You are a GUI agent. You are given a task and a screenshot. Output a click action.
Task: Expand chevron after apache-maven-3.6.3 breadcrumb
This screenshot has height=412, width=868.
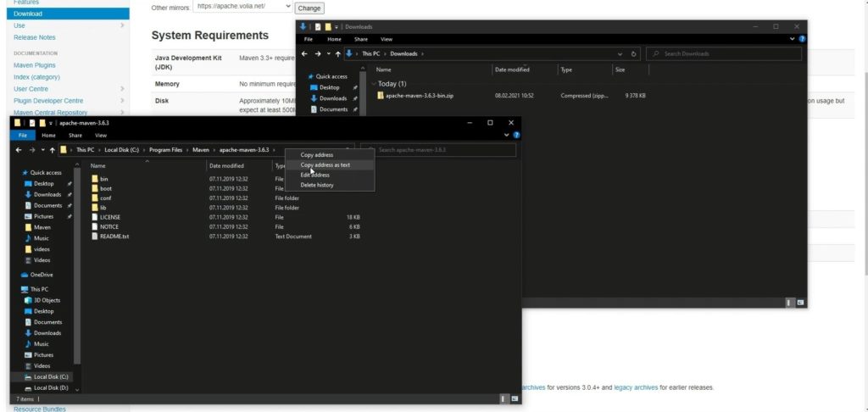(274, 150)
